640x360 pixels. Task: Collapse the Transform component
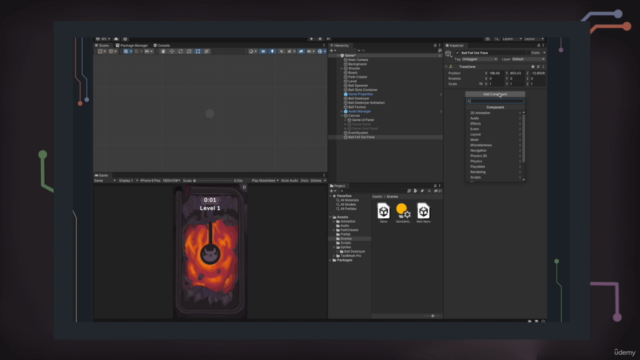[447, 67]
